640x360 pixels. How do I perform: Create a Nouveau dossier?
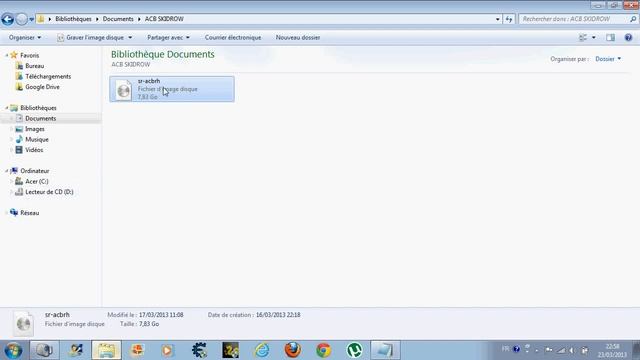coord(298,38)
